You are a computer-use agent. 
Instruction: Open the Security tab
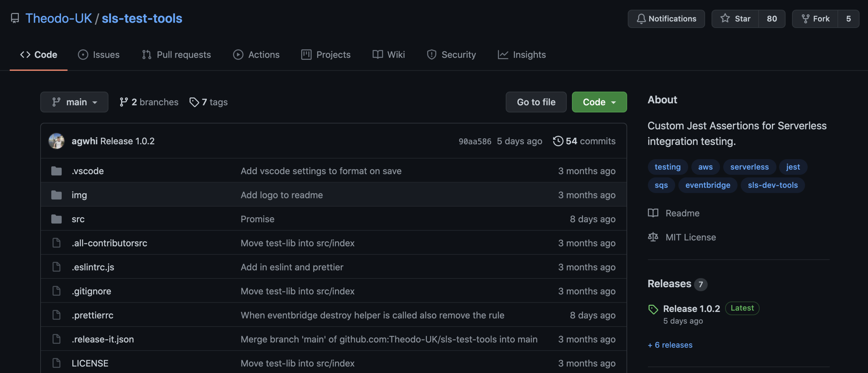(x=451, y=55)
